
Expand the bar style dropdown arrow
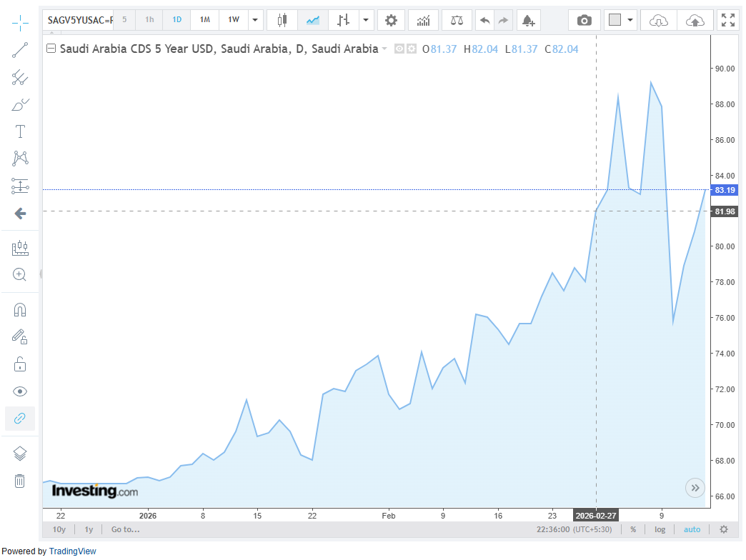click(366, 20)
